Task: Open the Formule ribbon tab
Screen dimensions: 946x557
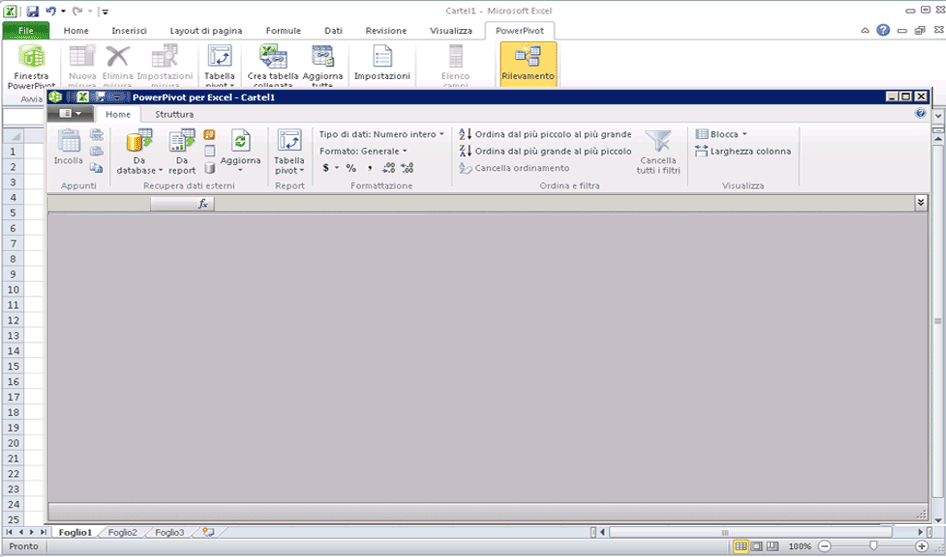Action: click(283, 31)
